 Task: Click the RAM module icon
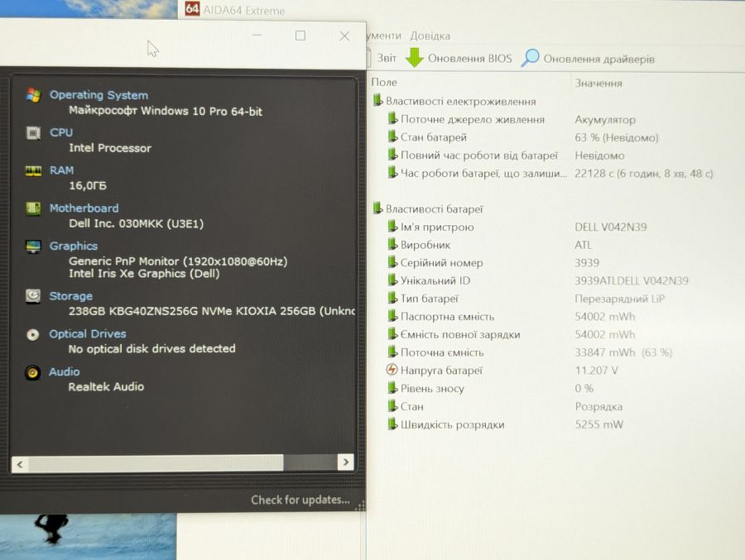click(x=33, y=170)
